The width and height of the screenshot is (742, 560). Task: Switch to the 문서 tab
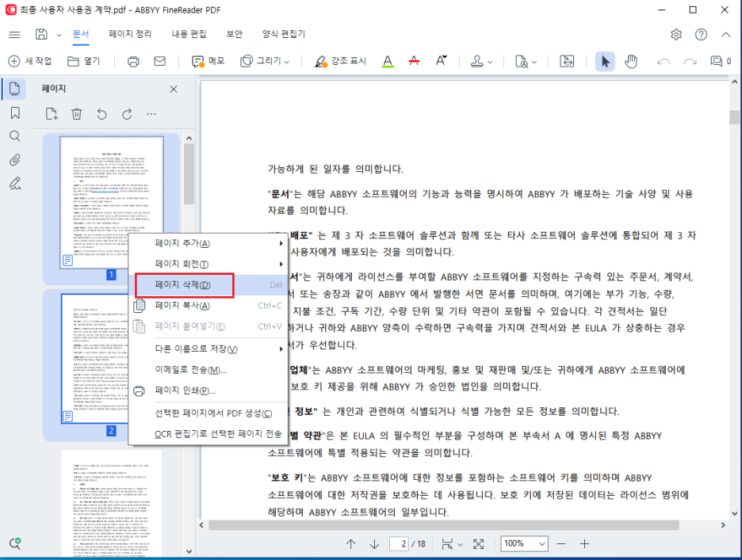[81, 34]
